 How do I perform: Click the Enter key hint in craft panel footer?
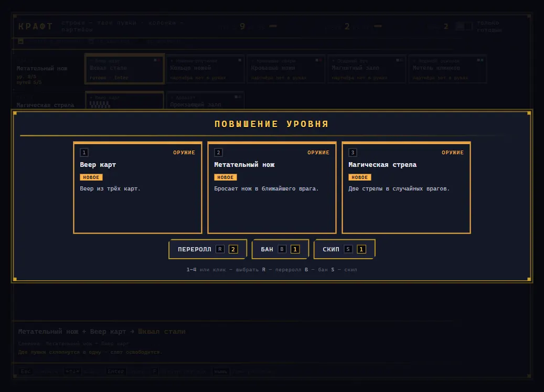tap(116, 372)
